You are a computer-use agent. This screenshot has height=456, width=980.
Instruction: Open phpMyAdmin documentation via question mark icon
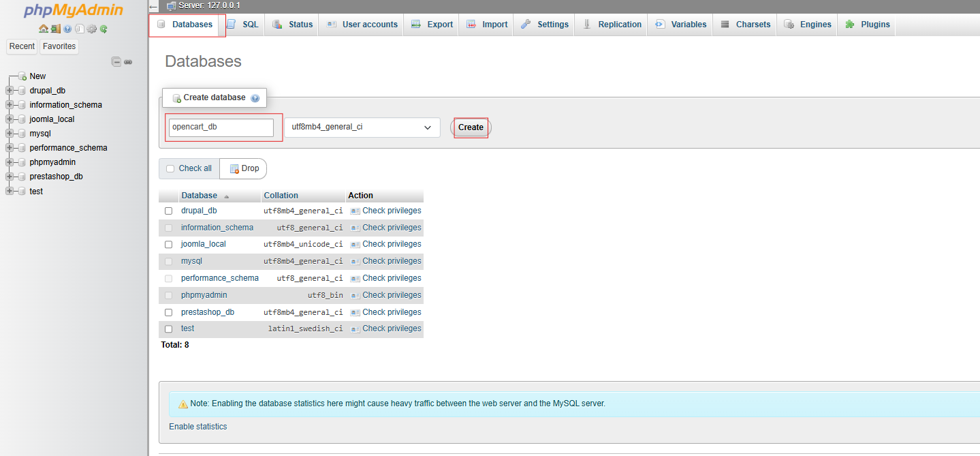click(66, 29)
